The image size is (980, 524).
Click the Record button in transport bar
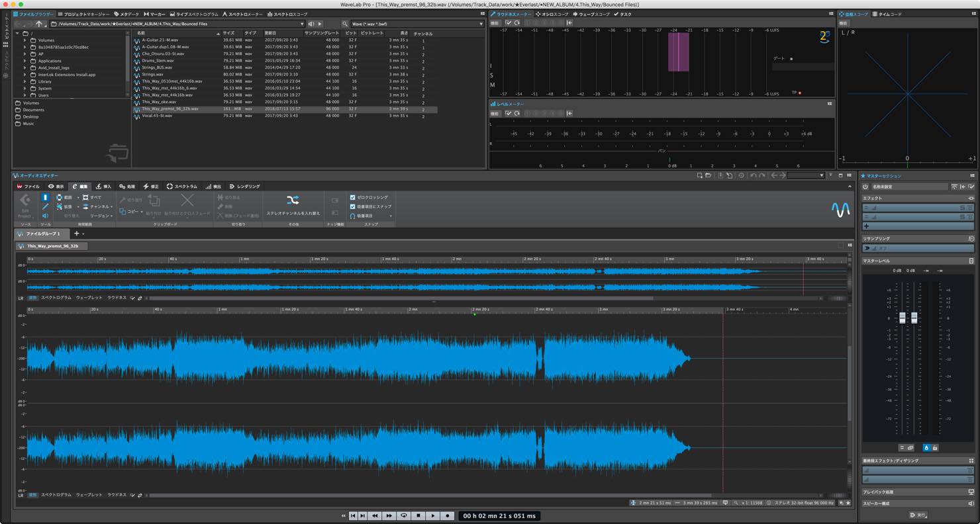[447, 516]
